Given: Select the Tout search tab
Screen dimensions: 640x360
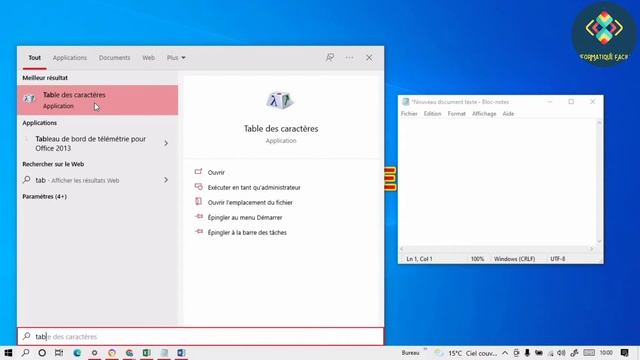Looking at the screenshot, I should coord(34,58).
